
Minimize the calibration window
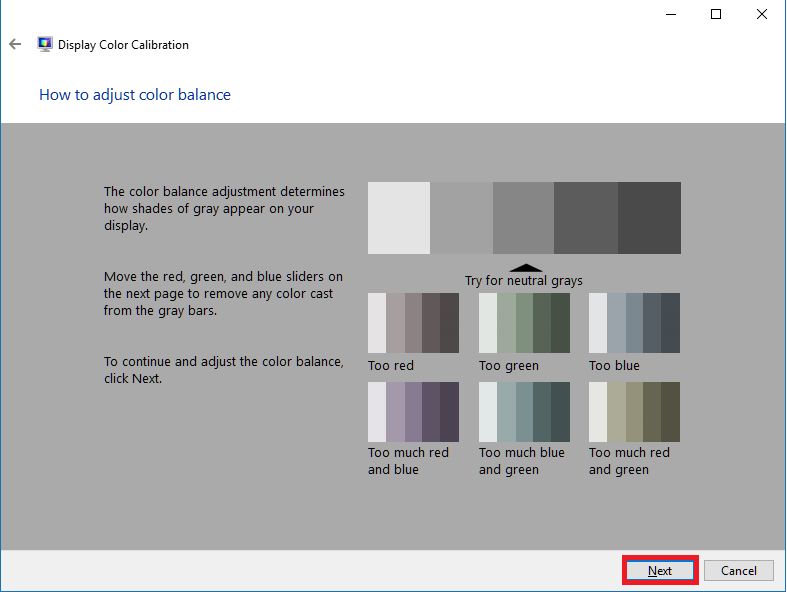671,14
